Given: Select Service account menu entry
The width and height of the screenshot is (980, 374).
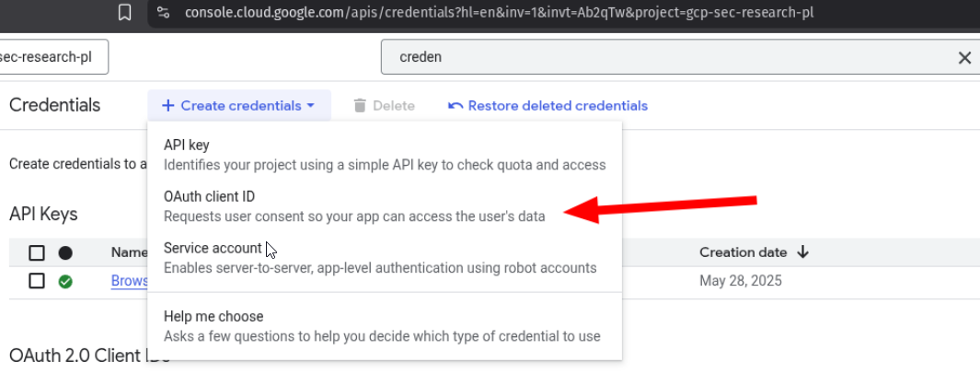Looking at the screenshot, I should [385, 258].
